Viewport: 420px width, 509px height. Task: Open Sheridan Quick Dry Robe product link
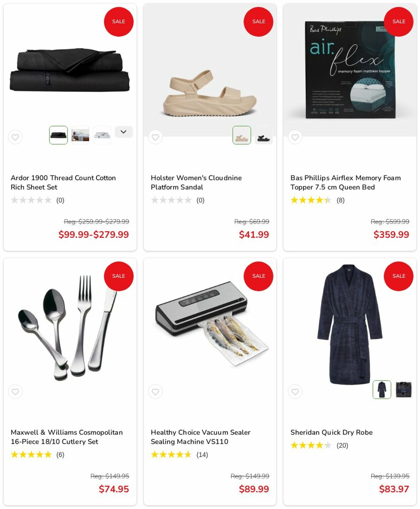point(331,432)
